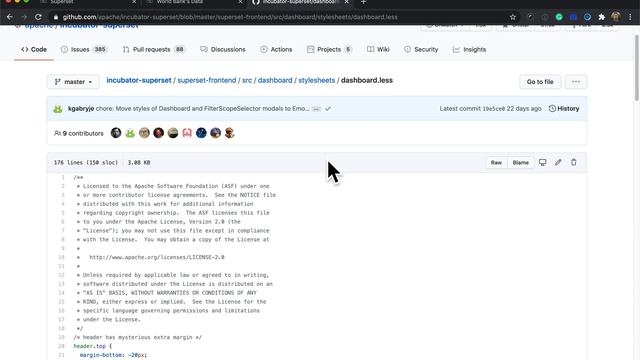This screenshot has height=360, width=640.
Task: Click the Go to file button
Action: (x=540, y=82)
